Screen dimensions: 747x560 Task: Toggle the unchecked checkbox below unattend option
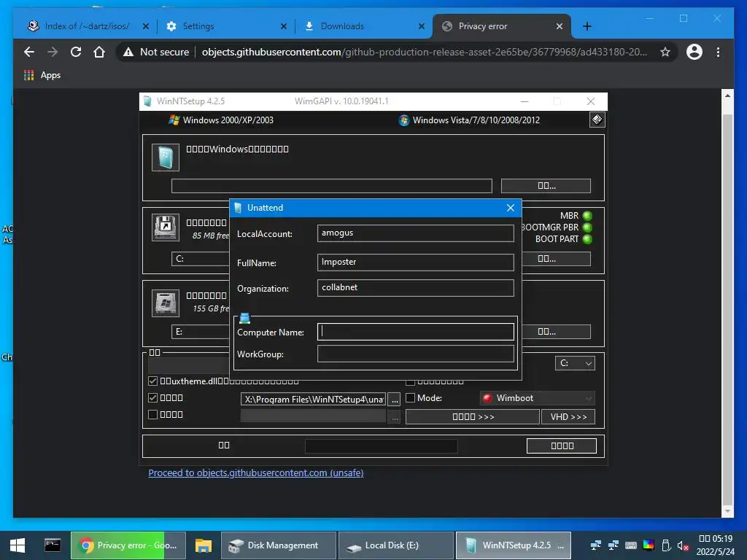click(x=153, y=414)
